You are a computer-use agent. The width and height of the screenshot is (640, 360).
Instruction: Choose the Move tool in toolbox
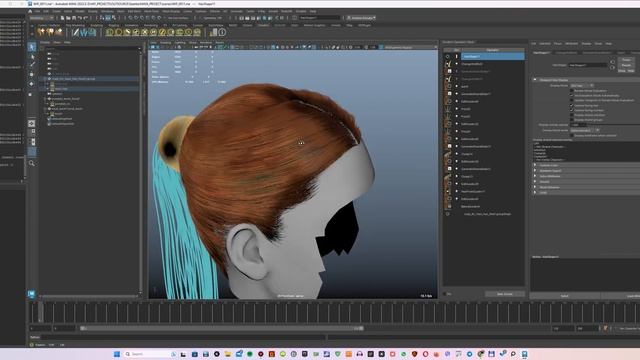(32, 74)
